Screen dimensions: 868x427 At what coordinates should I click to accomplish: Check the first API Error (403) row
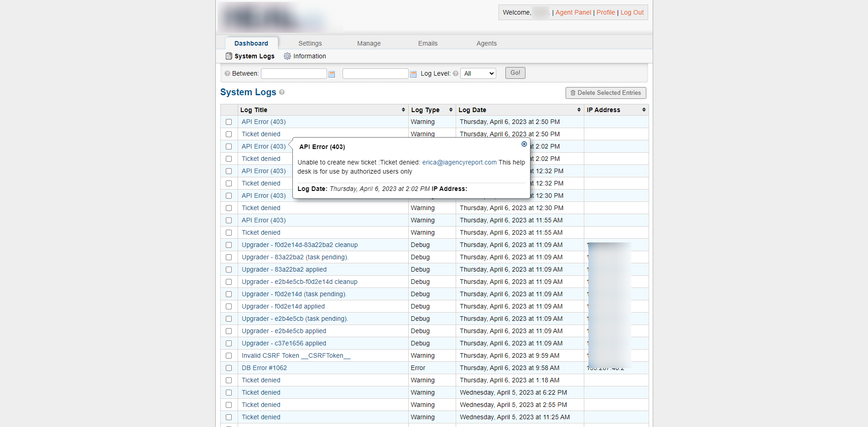click(x=229, y=122)
